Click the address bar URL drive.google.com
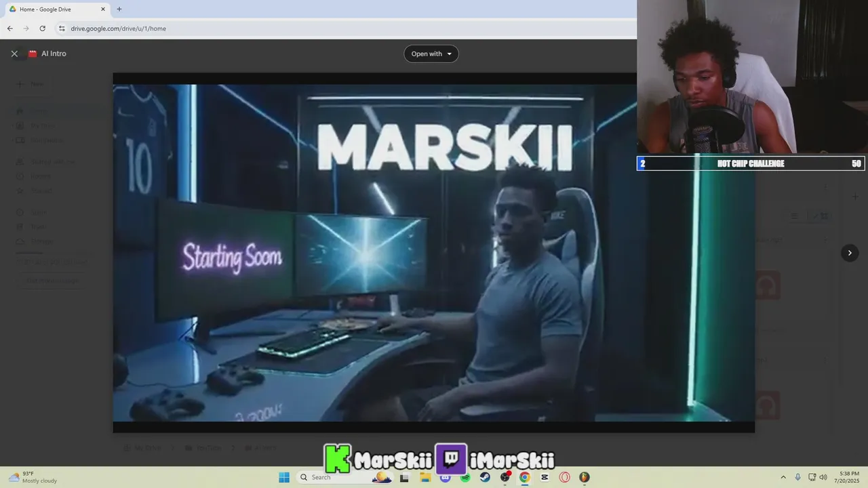The height and width of the screenshot is (488, 868). point(118,28)
